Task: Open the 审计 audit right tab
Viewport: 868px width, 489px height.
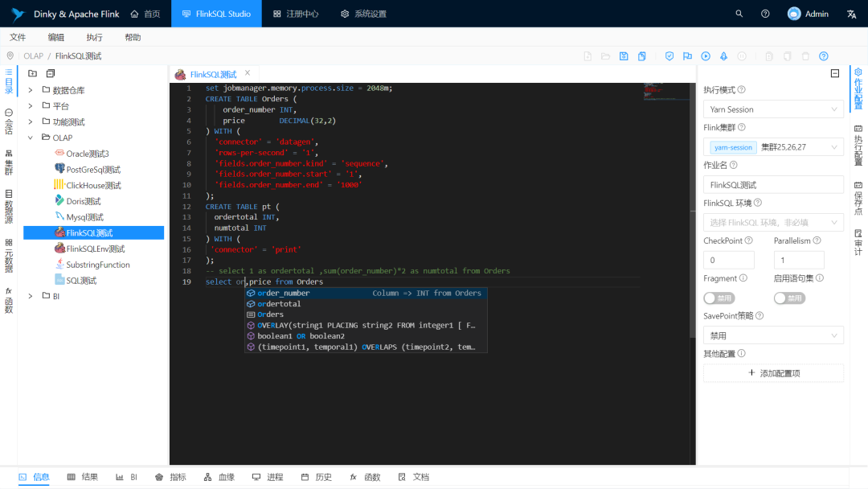Action: tap(858, 242)
